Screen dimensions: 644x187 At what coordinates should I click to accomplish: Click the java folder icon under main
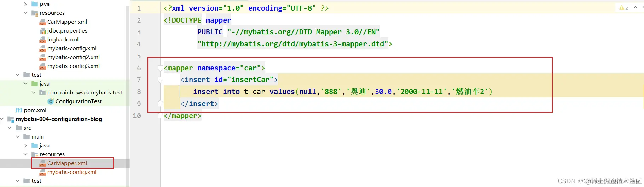[x=35, y=146]
